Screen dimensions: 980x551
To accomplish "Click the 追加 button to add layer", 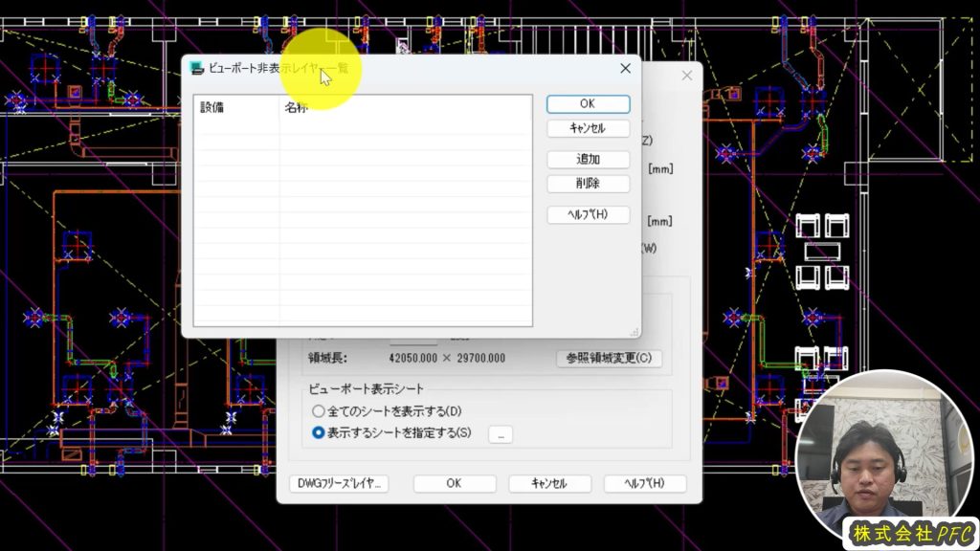I will 588,160.
